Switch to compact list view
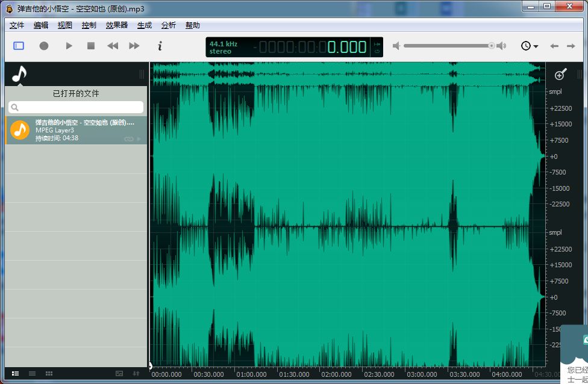The width and height of the screenshot is (588, 384). coord(33,373)
